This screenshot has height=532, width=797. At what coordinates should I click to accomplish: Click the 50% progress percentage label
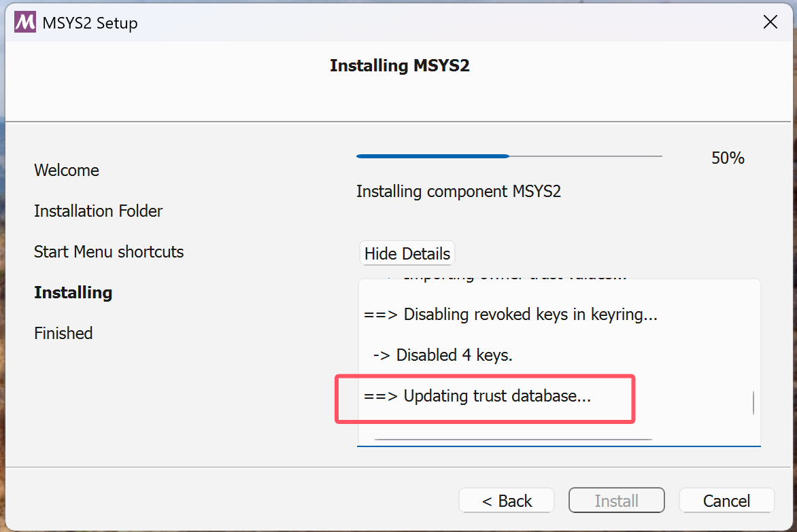click(x=728, y=158)
